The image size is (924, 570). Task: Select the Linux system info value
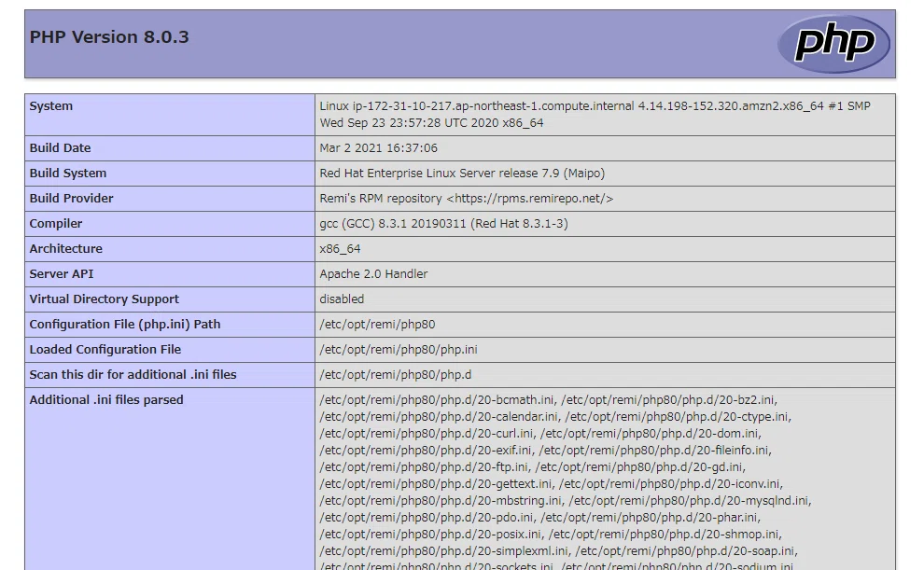(595, 114)
